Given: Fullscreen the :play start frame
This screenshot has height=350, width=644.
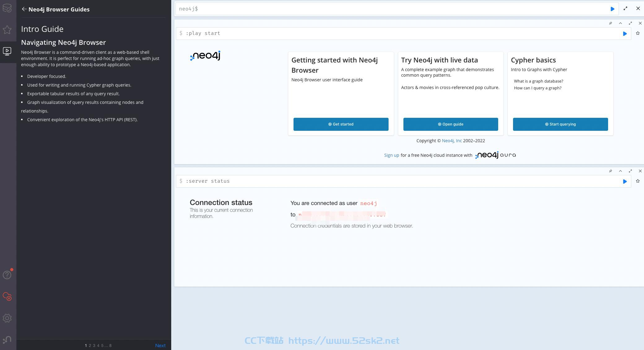Looking at the screenshot, I should point(630,23).
